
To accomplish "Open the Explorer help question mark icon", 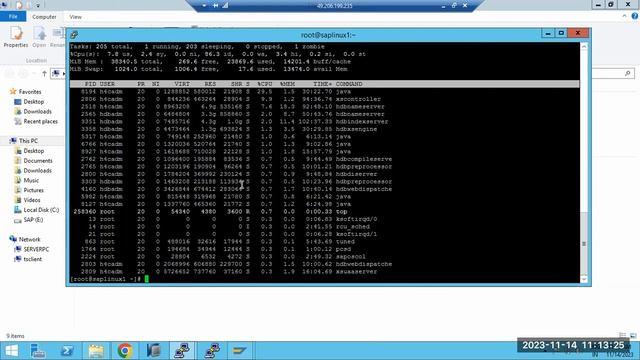I will pyautogui.click(x=635, y=16).
